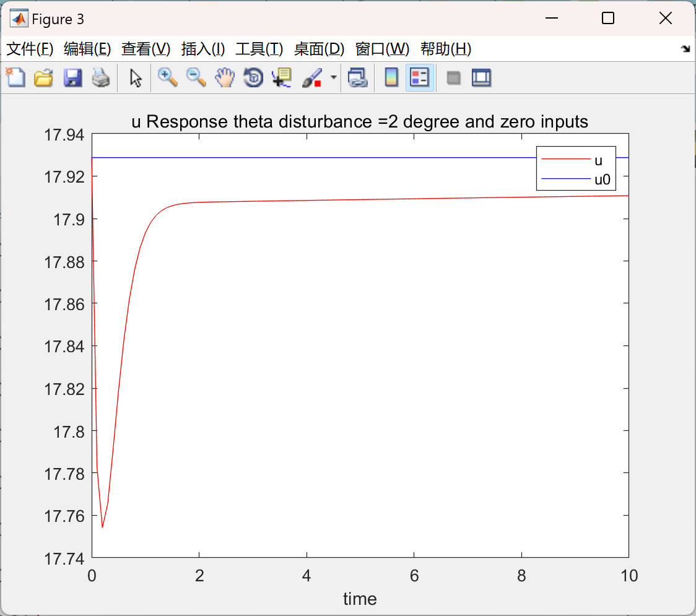This screenshot has width=696, height=616.
Task: Select the Brush data tool
Action: [x=311, y=77]
